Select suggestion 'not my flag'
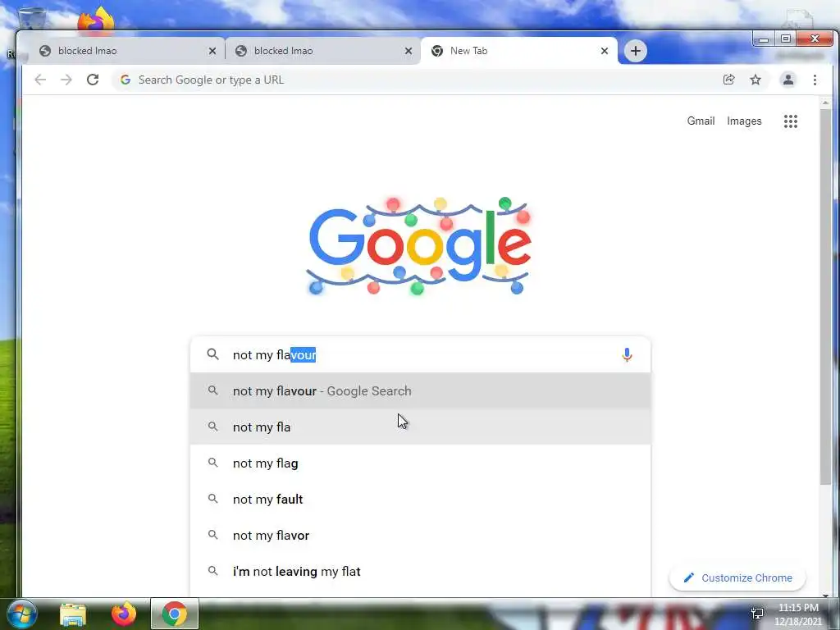 tap(421, 463)
